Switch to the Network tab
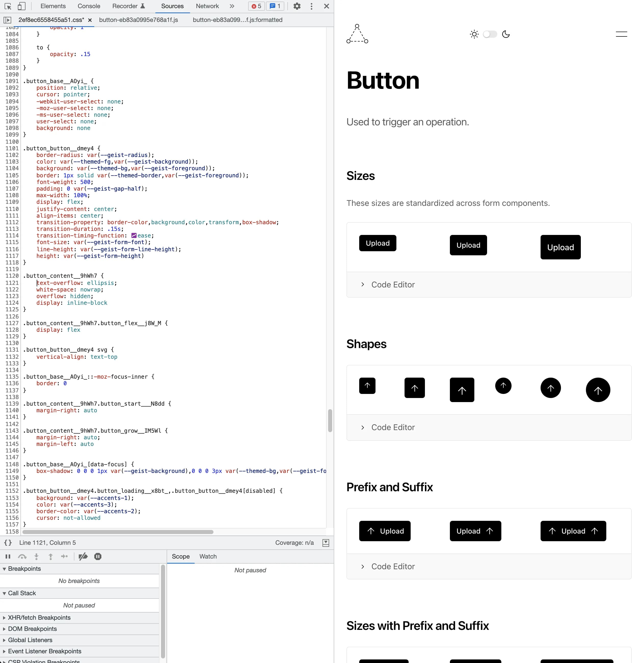The image size is (644, 663). coord(207,6)
